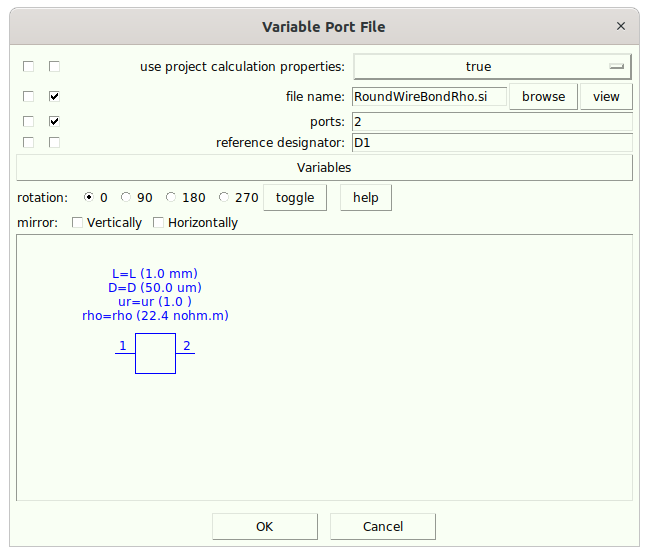This screenshot has height=556, width=649.
Task: Click port 2 pin of the symbol
Action: 185,353
